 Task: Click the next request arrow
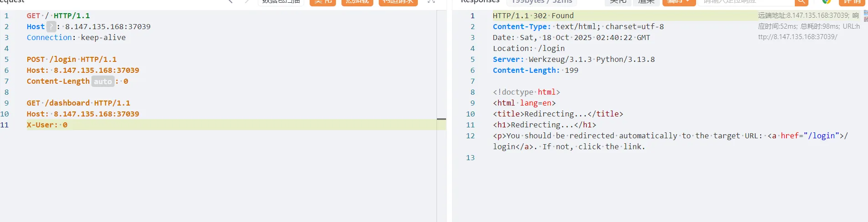(247, 1)
